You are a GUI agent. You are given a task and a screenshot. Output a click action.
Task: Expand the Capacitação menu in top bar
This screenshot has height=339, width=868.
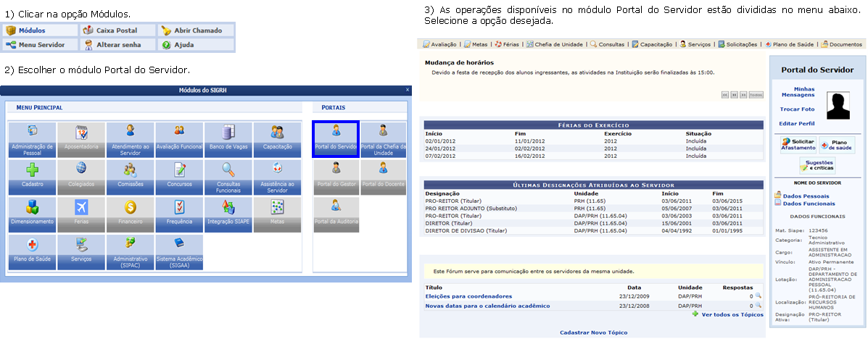point(653,44)
